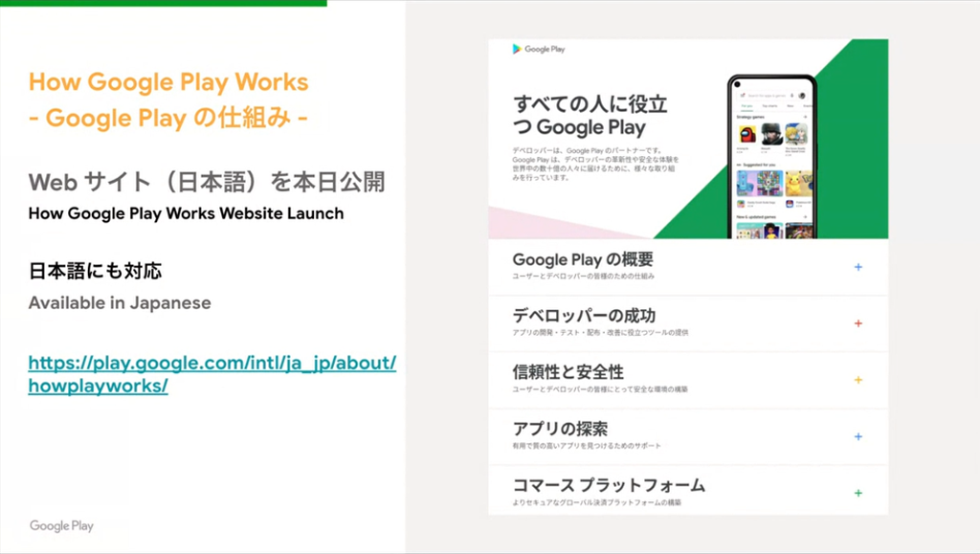Tap the Candy Crush Soda Saga app icon
Image resolution: width=980 pixels, height=554 pixels.
click(741, 202)
